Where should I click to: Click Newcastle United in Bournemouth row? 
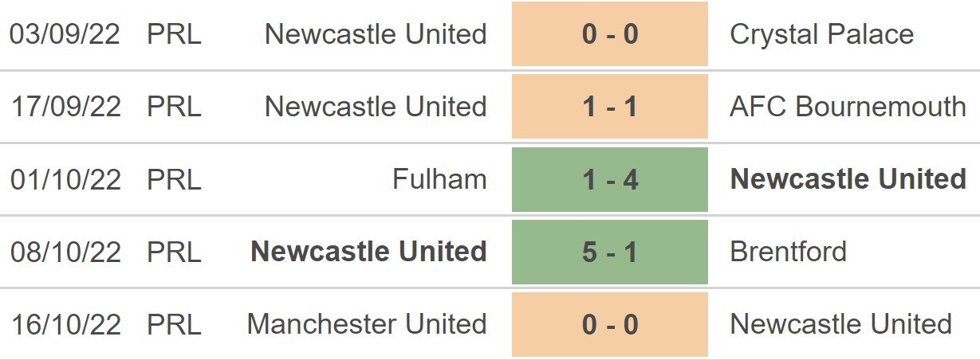coord(376,107)
